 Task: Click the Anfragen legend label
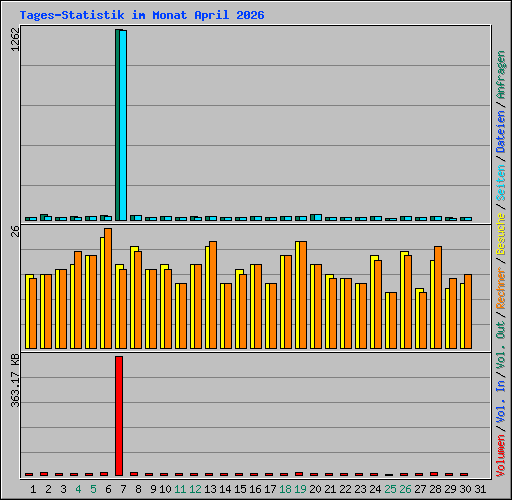[501, 75]
